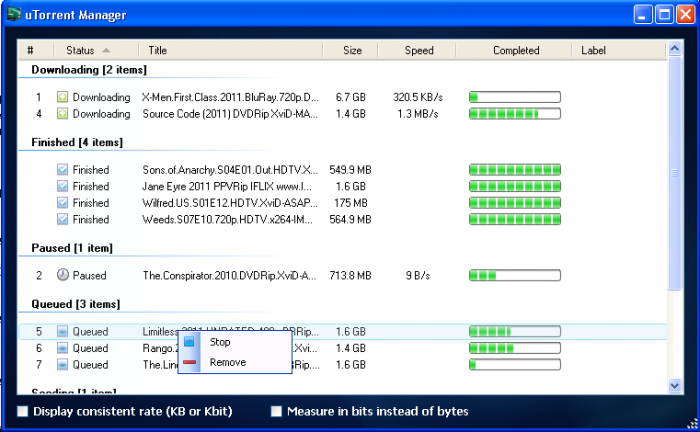Click the X-Men.First.Class progress bar
Image resolution: width=700 pixels, height=432 pixels.
pyautogui.click(x=515, y=97)
